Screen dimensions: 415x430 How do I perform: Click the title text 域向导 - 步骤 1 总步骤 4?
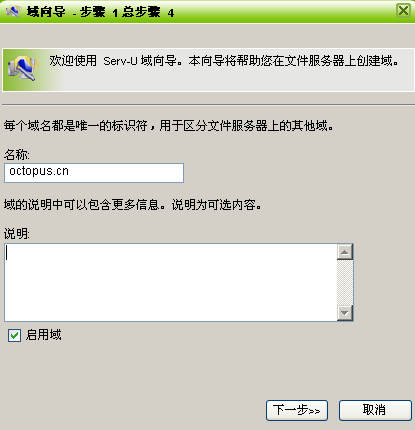pyautogui.click(x=100, y=12)
